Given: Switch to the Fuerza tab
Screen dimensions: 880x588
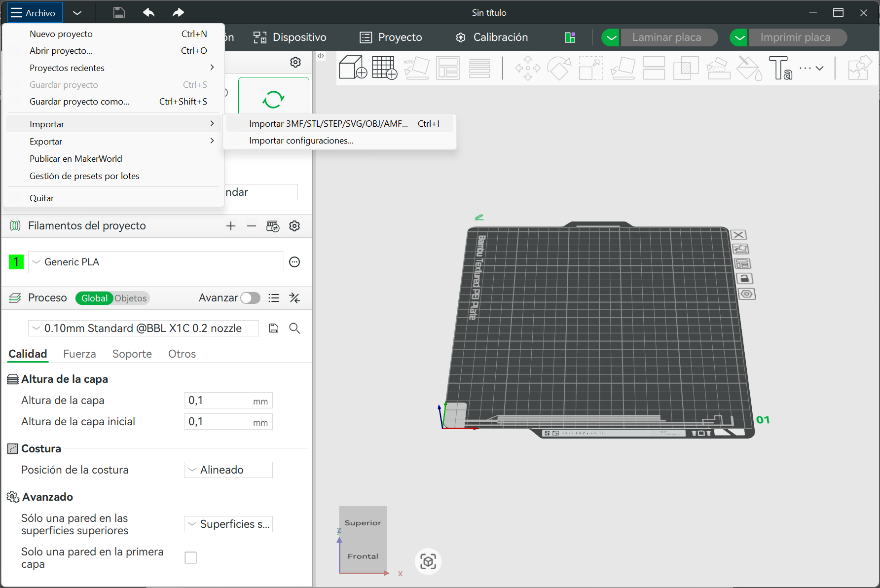Looking at the screenshot, I should [x=79, y=354].
